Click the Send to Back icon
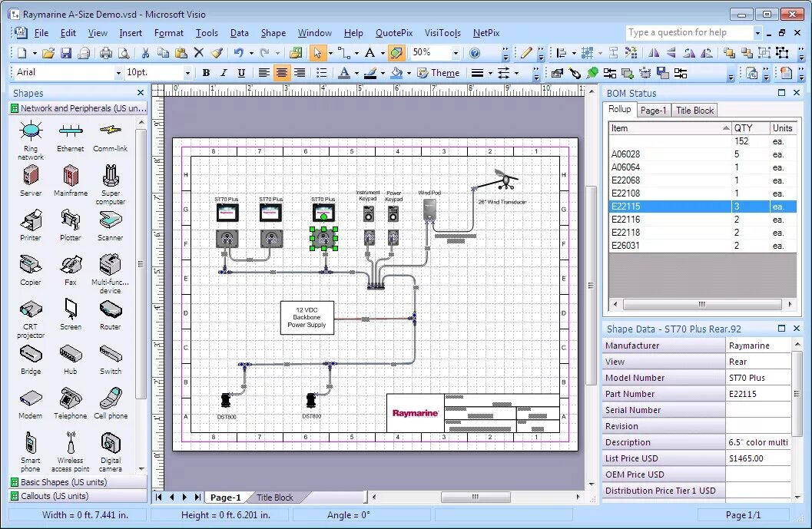 coord(747,53)
